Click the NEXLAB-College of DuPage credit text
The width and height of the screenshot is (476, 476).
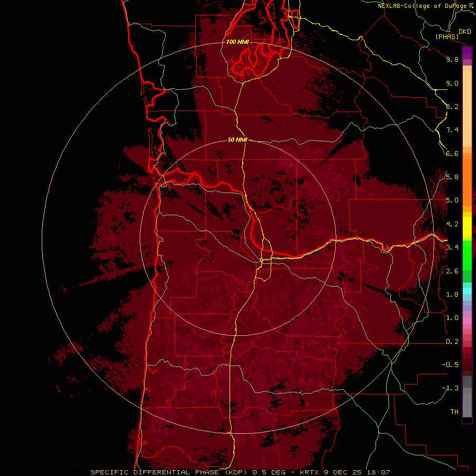[x=423, y=6]
